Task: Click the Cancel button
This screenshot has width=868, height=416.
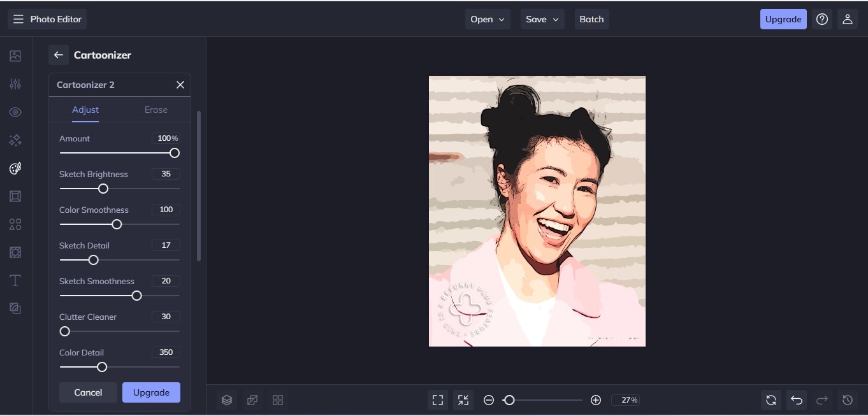Action: [x=88, y=392]
